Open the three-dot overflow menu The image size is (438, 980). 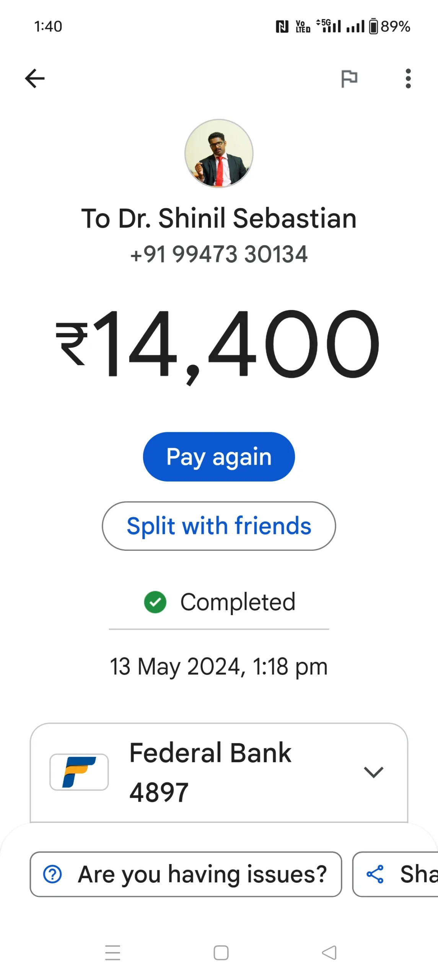(408, 78)
